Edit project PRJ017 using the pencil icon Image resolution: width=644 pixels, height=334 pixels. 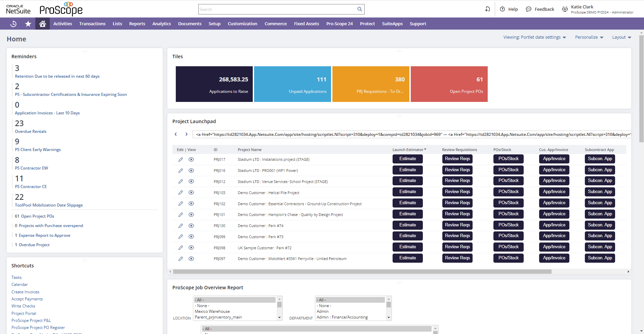point(181,159)
